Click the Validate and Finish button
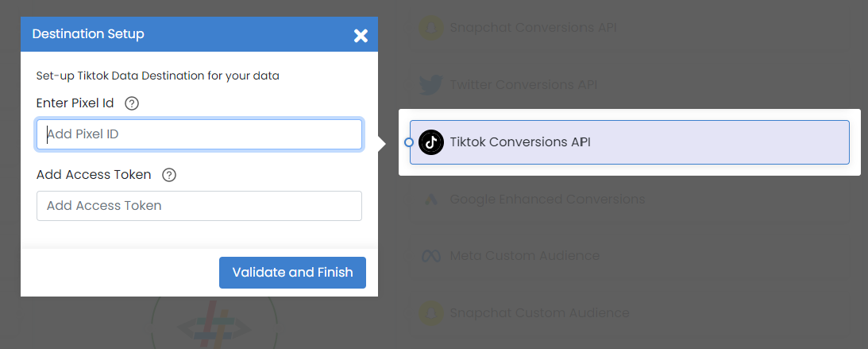 (x=292, y=273)
